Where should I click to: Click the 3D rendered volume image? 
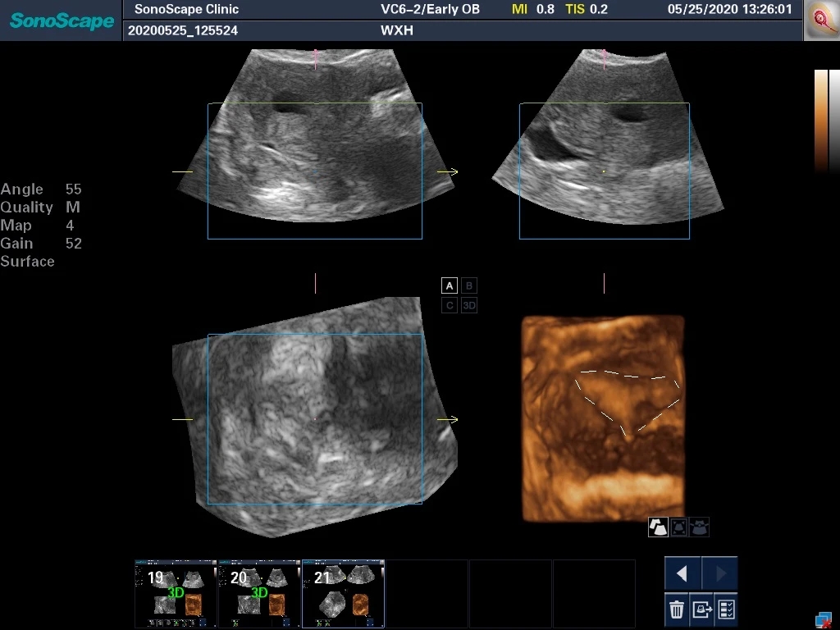point(603,418)
